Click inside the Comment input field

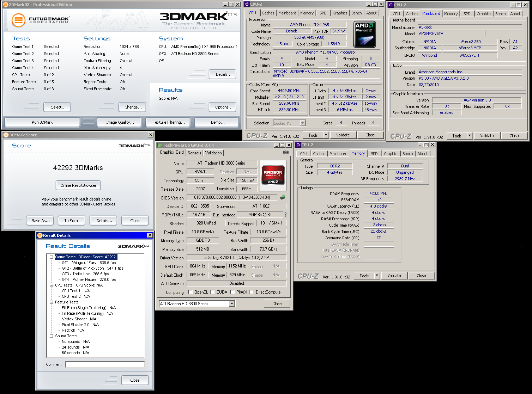(105, 364)
